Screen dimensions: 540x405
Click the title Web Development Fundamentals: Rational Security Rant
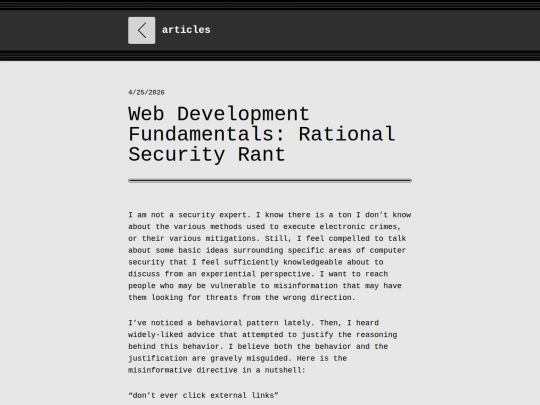coord(262,134)
